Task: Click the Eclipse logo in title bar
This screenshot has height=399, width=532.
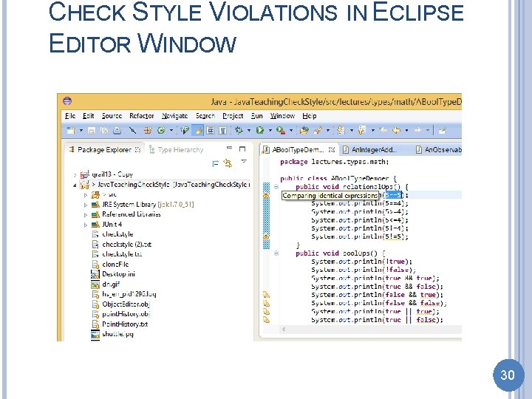Action: click(67, 101)
